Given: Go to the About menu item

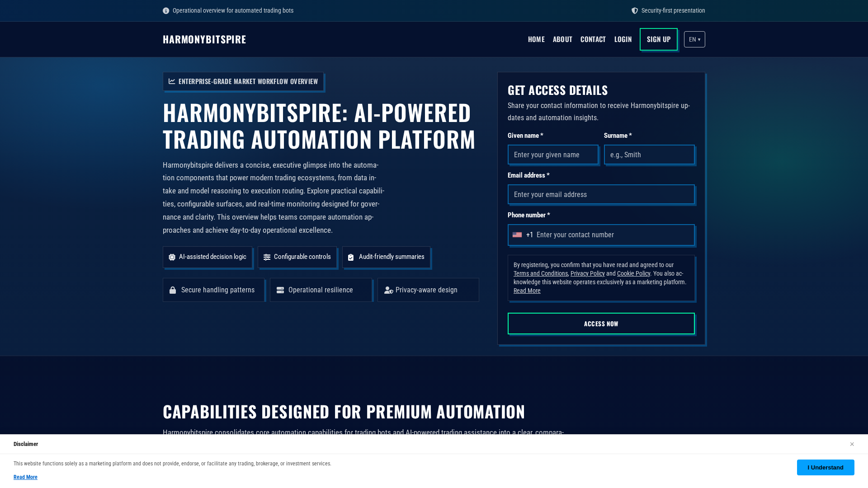Looking at the screenshot, I should (562, 39).
